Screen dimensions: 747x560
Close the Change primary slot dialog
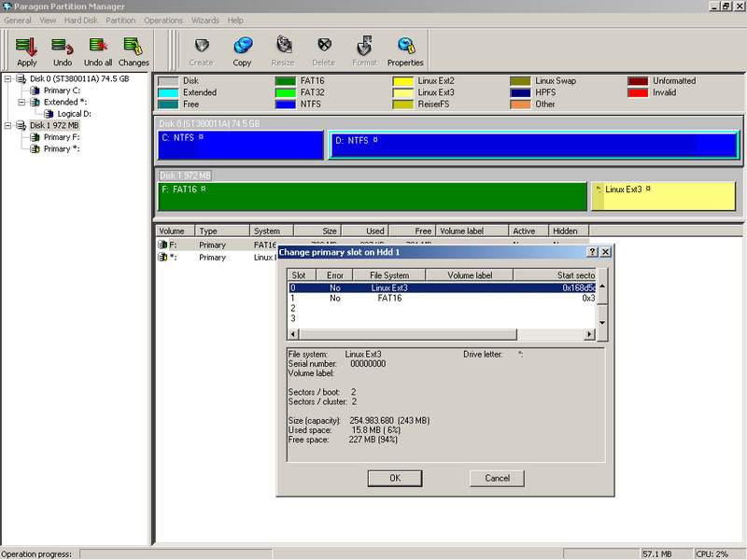point(605,252)
